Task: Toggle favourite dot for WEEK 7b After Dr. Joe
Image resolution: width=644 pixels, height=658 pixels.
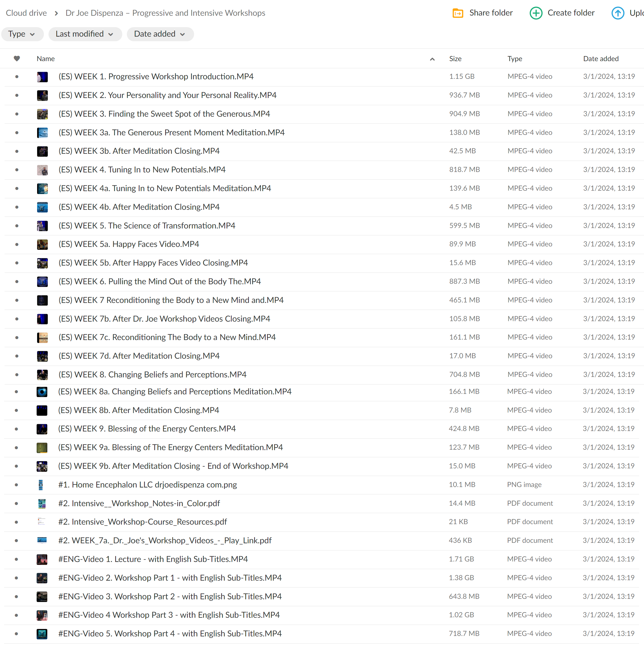Action: point(16,318)
